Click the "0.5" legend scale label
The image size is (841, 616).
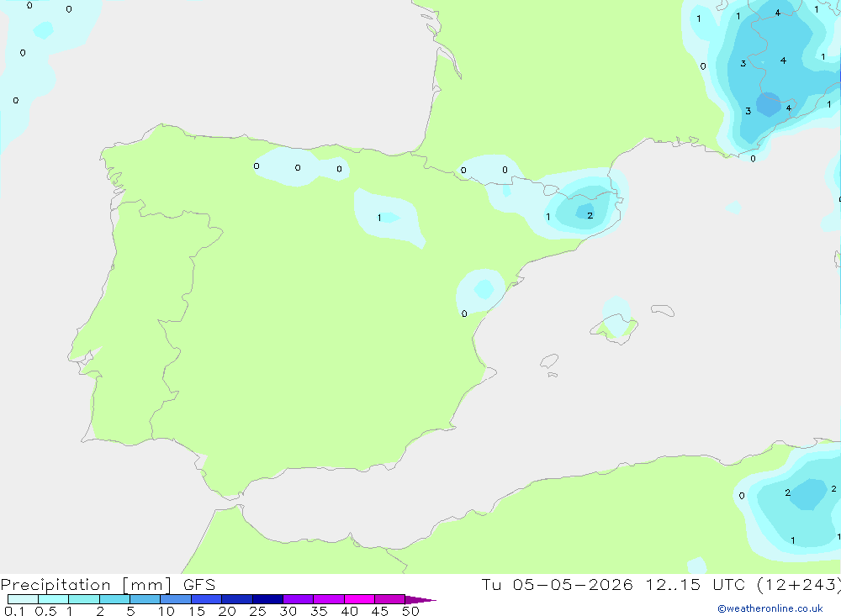pyautogui.click(x=45, y=611)
